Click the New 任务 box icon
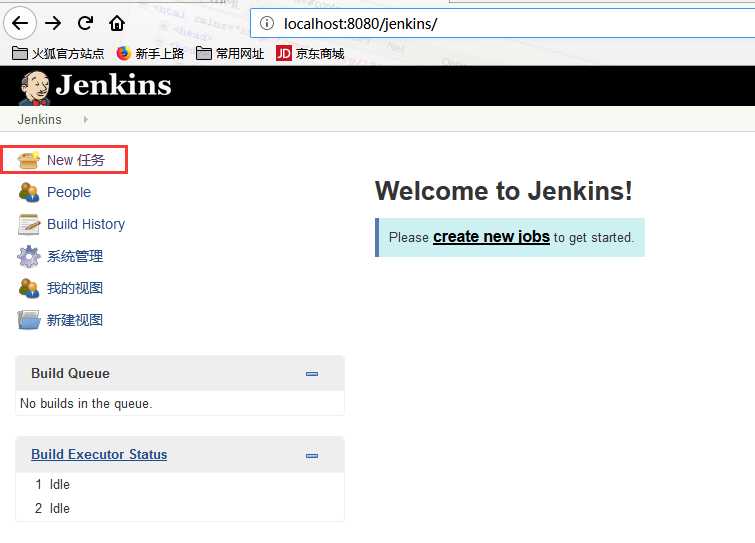The width and height of the screenshot is (755, 543). pyautogui.click(x=29, y=160)
